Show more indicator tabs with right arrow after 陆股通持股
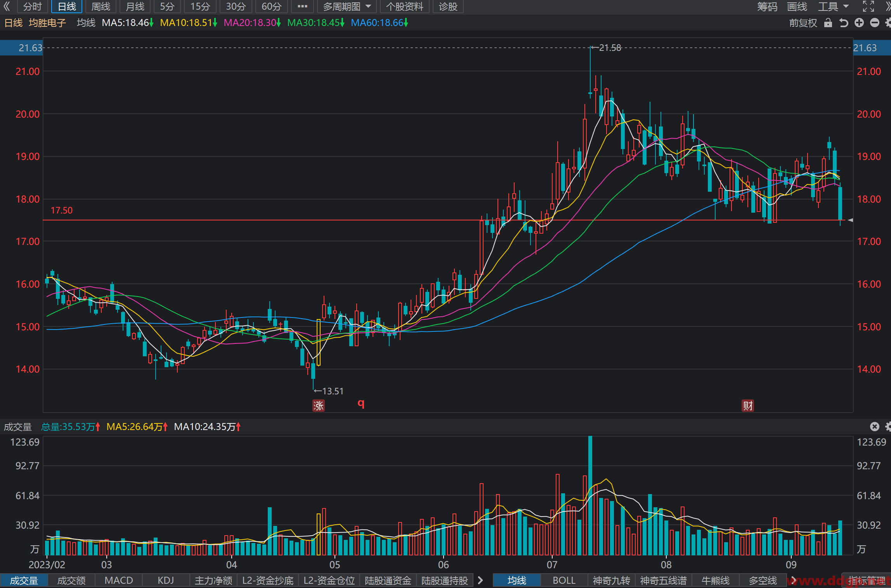 [480, 581]
